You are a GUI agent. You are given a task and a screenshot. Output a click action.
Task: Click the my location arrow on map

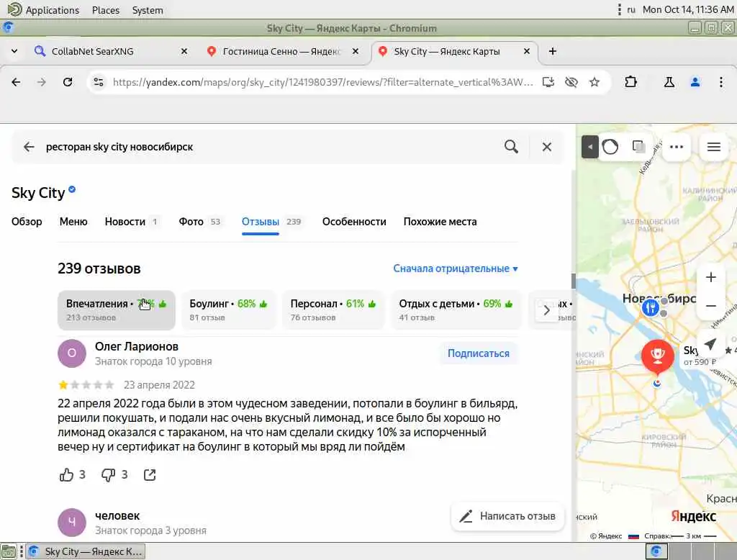710,344
